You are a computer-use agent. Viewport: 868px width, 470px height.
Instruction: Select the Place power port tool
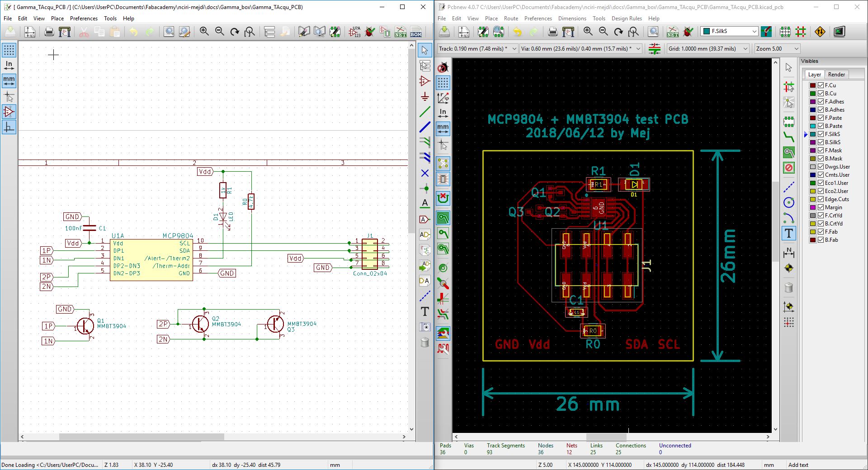tap(425, 96)
